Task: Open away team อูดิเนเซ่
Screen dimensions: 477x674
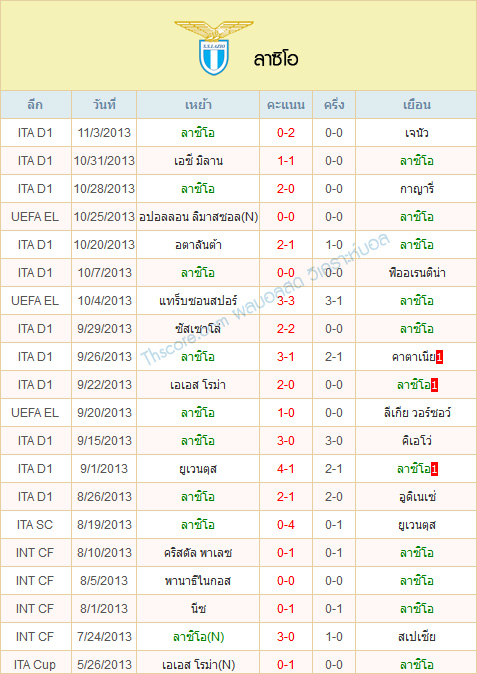Action: [416, 497]
